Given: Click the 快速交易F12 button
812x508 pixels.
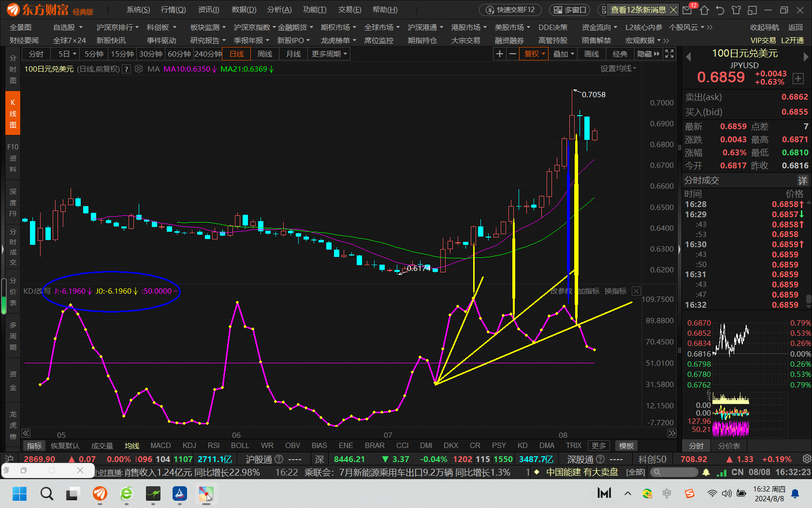Looking at the screenshot, I should [x=511, y=10].
